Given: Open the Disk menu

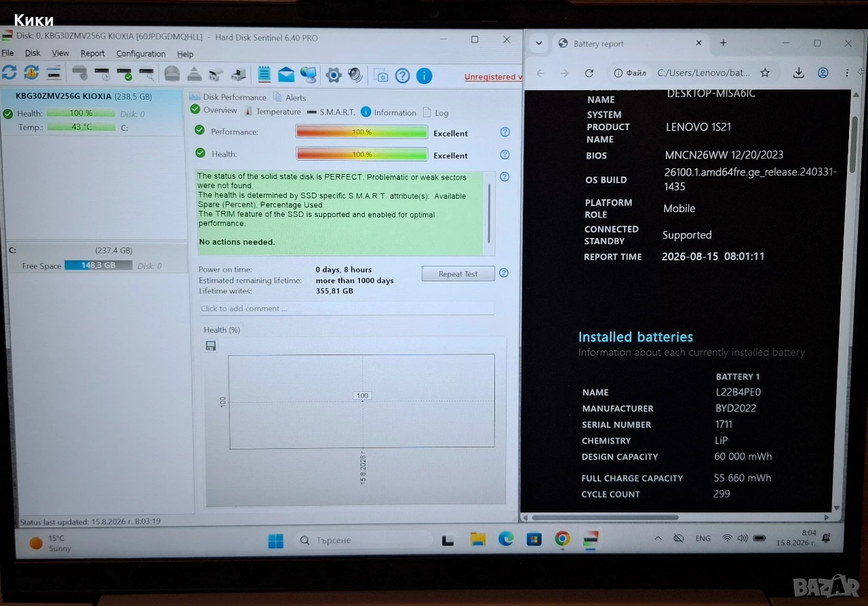Looking at the screenshot, I should 33,53.
